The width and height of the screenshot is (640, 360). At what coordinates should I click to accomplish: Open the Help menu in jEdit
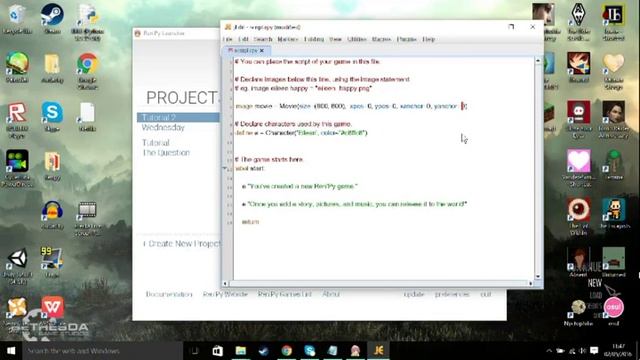(x=429, y=39)
